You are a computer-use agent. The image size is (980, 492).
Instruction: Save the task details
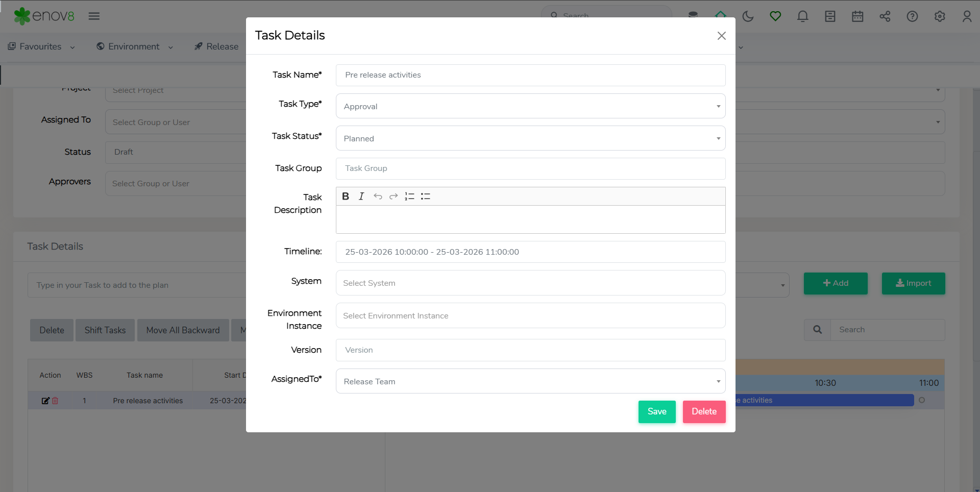[x=656, y=411]
